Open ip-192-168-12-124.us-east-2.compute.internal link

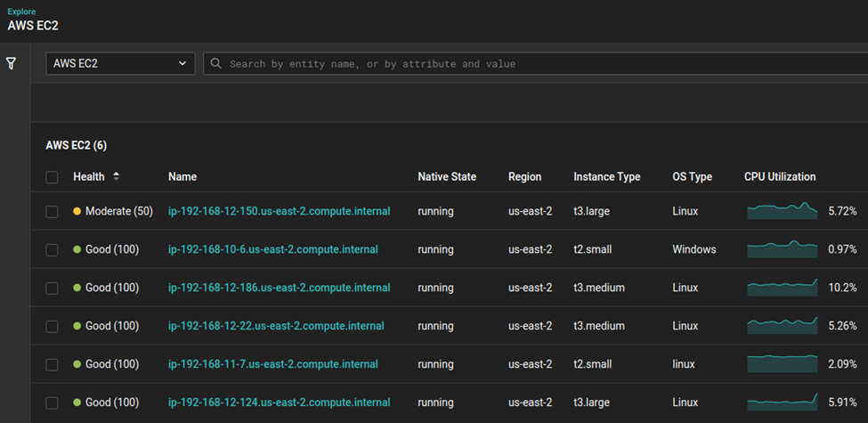point(279,402)
